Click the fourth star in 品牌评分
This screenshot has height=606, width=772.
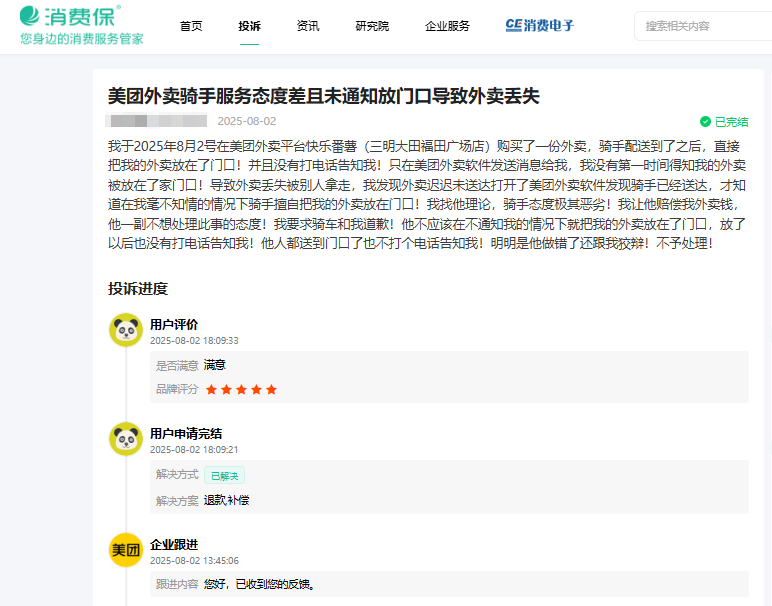[x=257, y=390]
